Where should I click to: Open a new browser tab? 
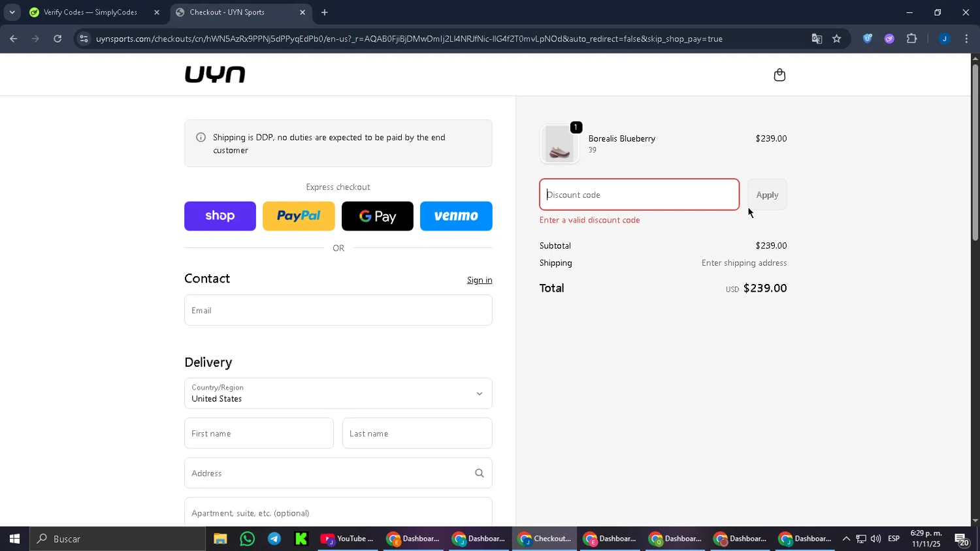pyautogui.click(x=325, y=12)
